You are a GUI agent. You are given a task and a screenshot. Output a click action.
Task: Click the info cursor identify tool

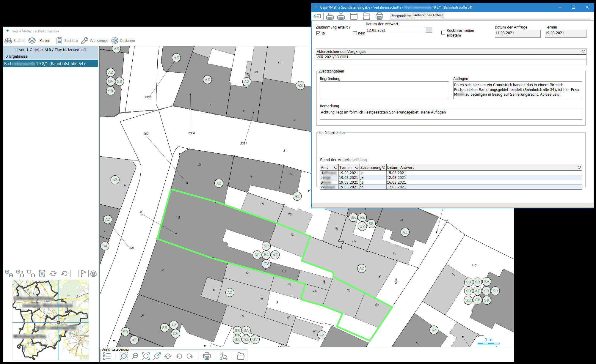[223, 356]
